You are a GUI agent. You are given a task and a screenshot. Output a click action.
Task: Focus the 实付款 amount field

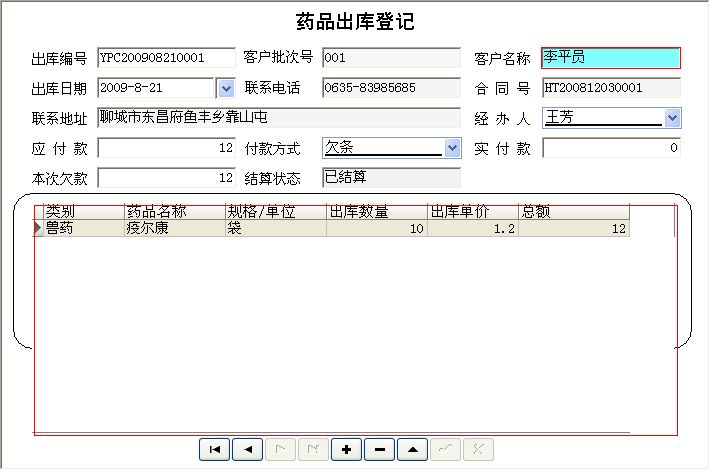(610, 148)
